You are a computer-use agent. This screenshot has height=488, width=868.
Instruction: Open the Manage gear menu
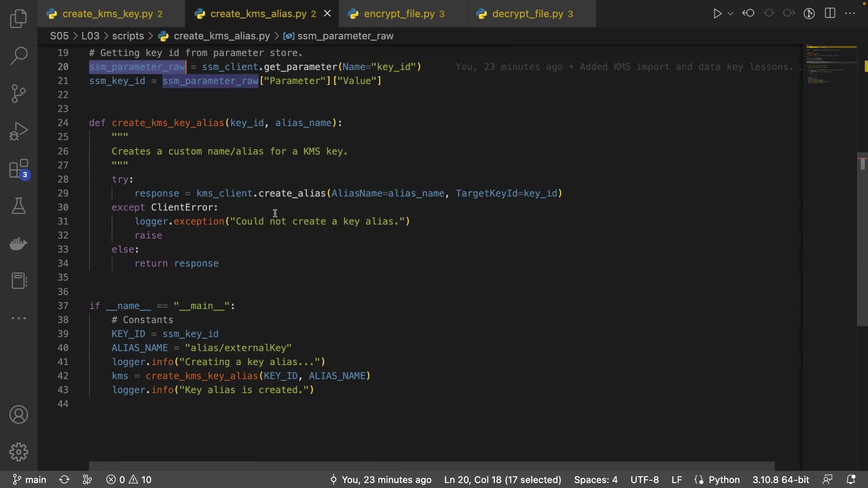coord(19,452)
